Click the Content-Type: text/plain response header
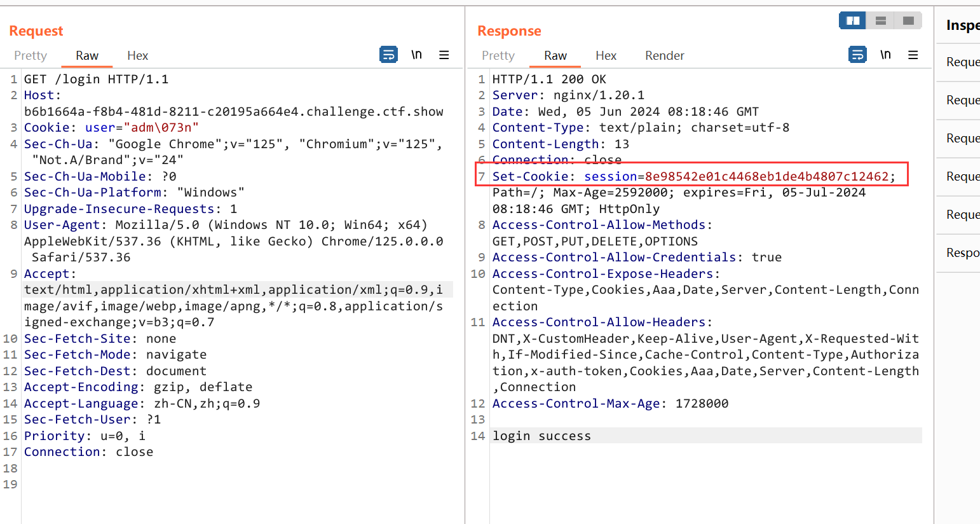 tap(641, 128)
